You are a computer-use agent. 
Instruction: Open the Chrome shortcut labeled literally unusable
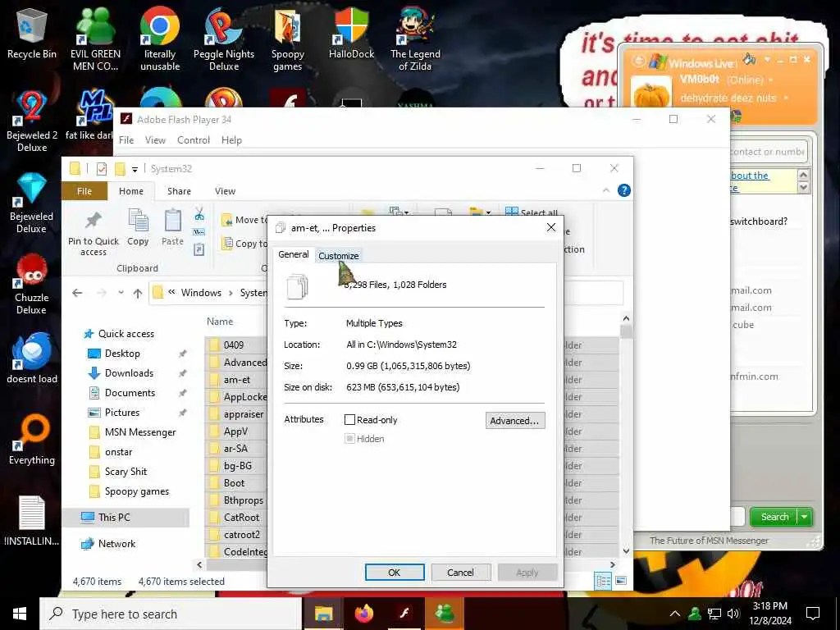point(160,39)
